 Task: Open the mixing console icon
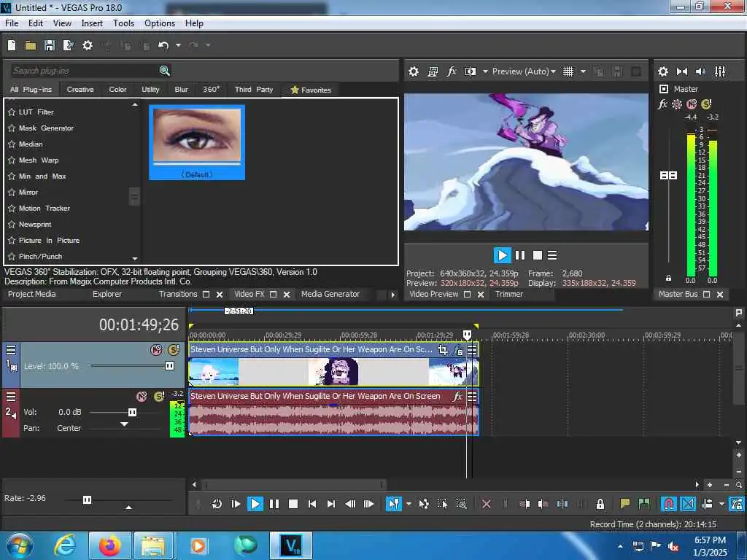pyautogui.click(x=720, y=71)
